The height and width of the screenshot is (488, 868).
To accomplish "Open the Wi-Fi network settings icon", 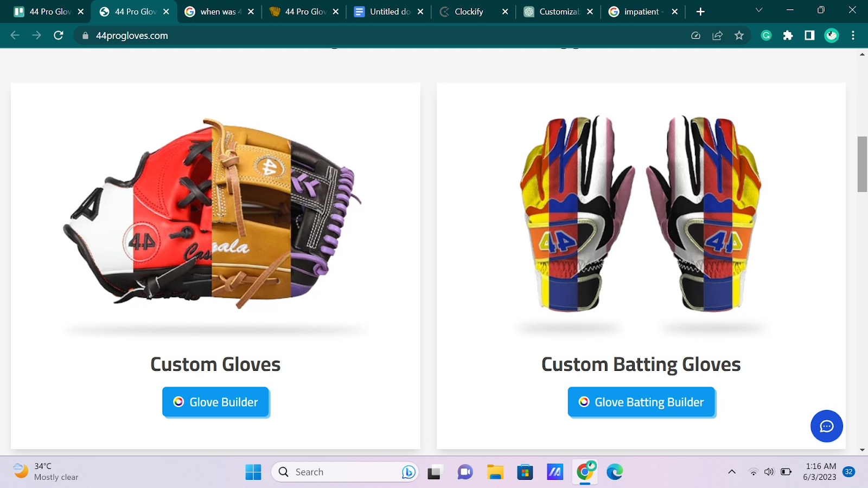I will [753, 472].
